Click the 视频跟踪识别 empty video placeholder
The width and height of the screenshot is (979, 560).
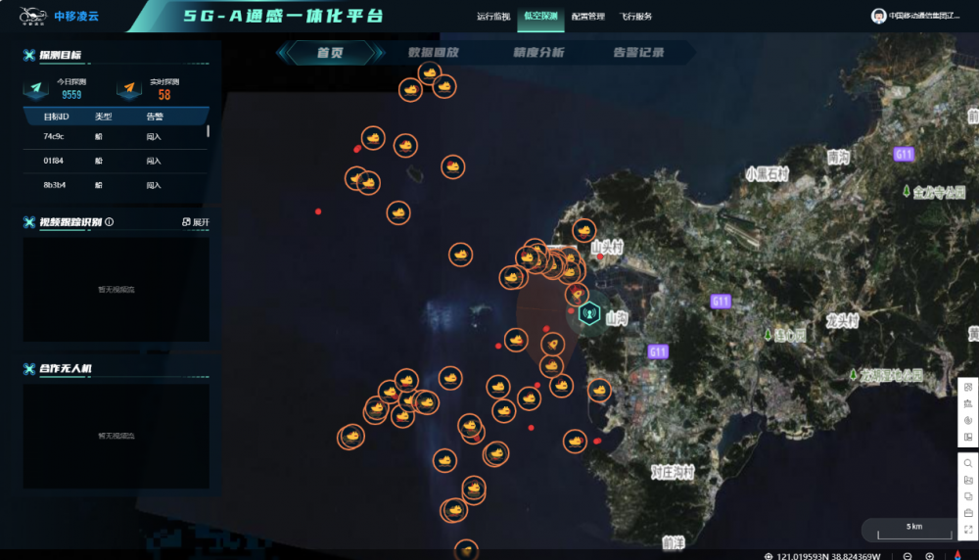click(x=117, y=289)
